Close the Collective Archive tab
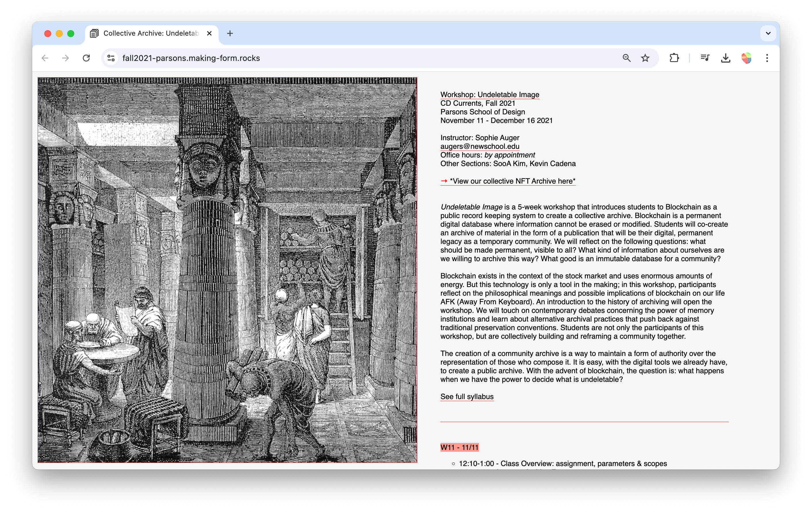This screenshot has width=812, height=512. [x=209, y=33]
